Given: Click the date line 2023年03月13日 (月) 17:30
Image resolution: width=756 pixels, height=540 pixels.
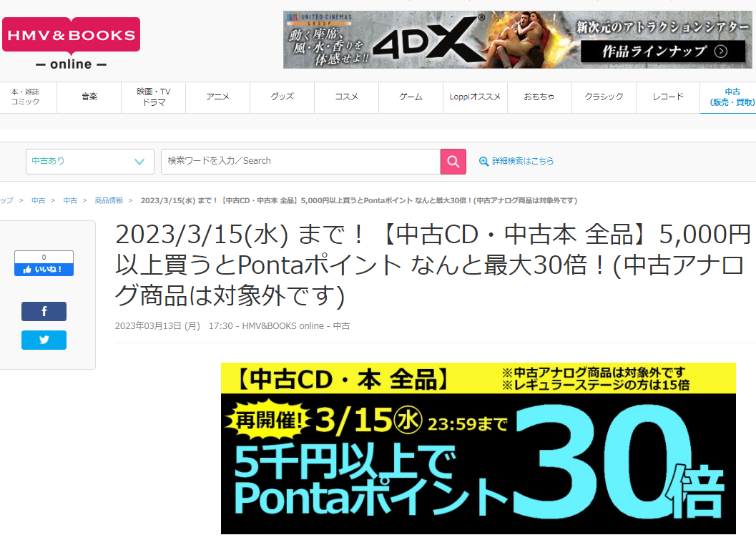Looking at the screenshot, I should [174, 326].
